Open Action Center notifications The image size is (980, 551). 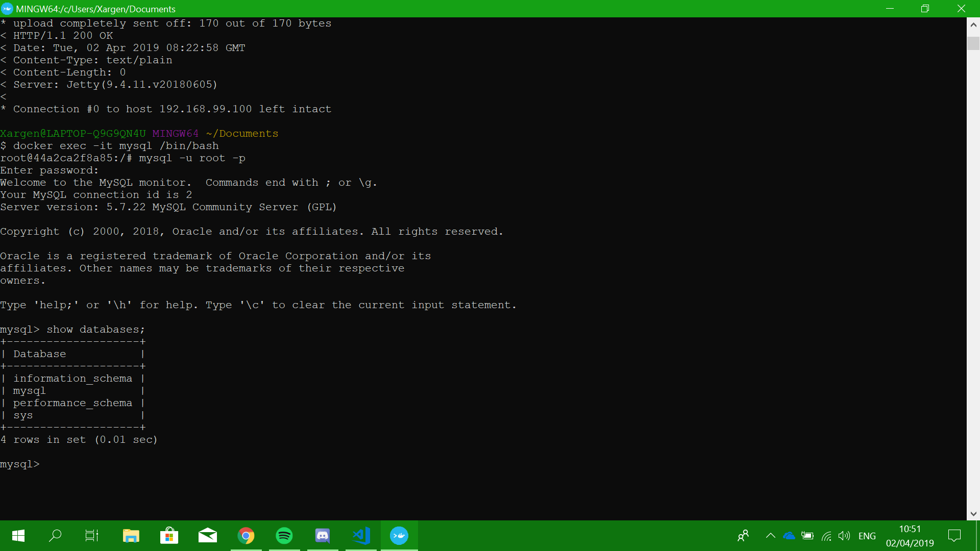pyautogui.click(x=954, y=536)
